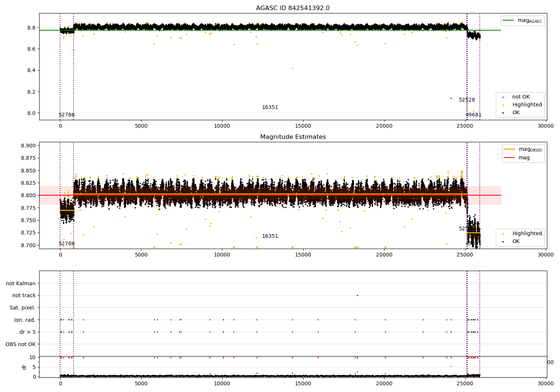Click the 16351 annotation in top plot
The width and height of the screenshot is (560, 392).
click(x=270, y=108)
